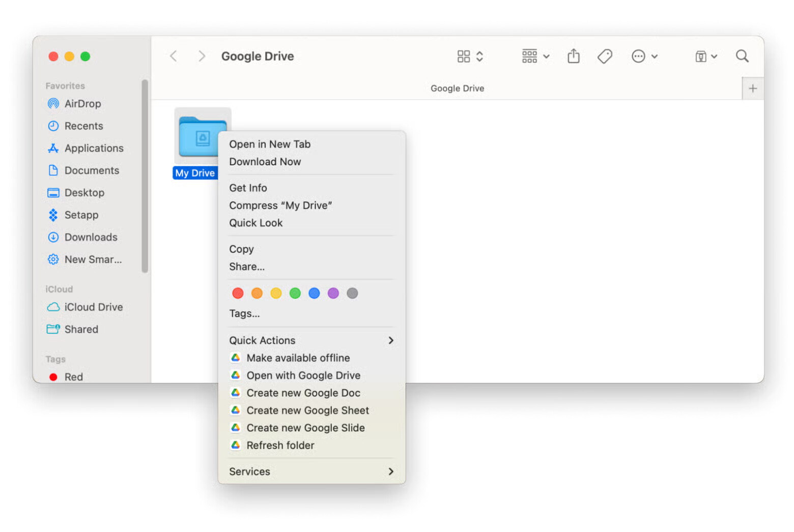The height and width of the screenshot is (532, 794).
Task: Open the group-by options dropdown
Action: tap(535, 56)
